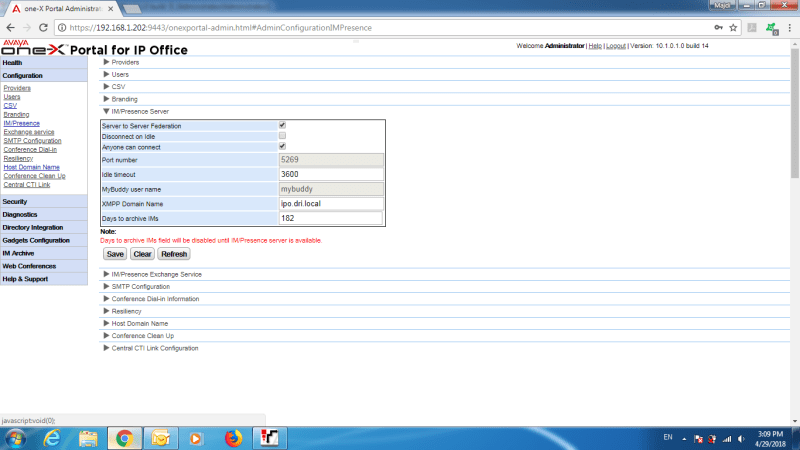
Task: Bookmark the page with the star icon
Action: (733, 28)
